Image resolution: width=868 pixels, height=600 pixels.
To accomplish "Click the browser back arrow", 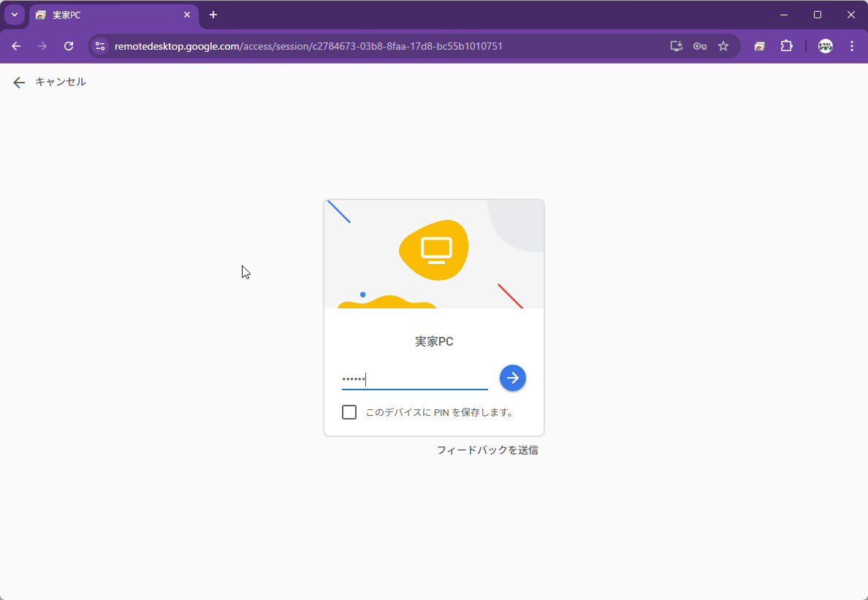I will (16, 46).
